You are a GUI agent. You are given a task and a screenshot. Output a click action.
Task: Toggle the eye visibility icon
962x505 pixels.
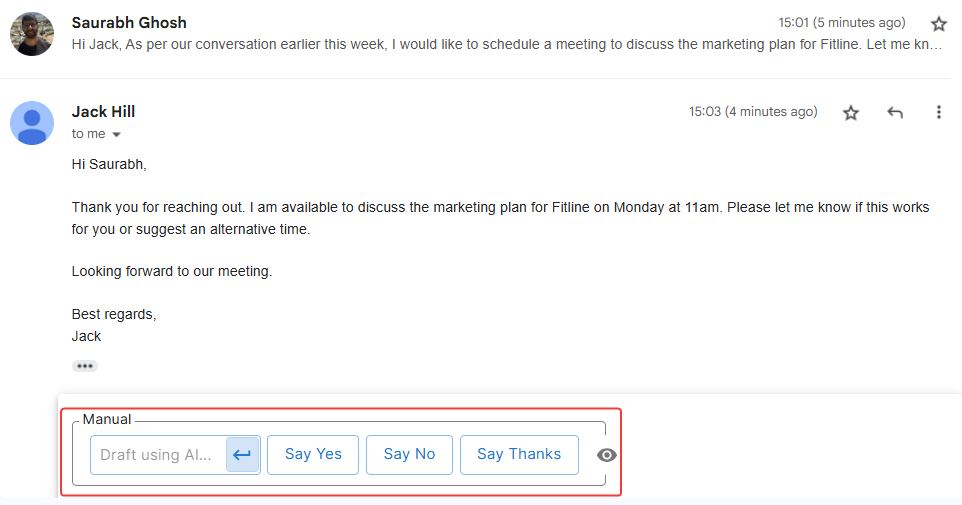[607, 455]
